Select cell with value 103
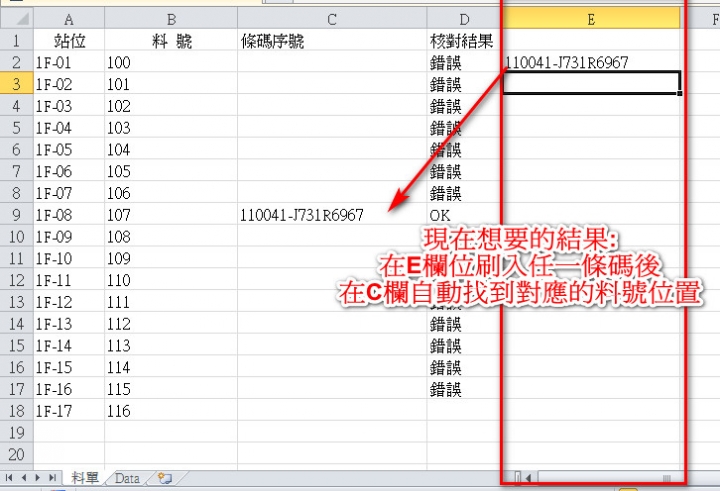The image size is (720, 491). 171,127
